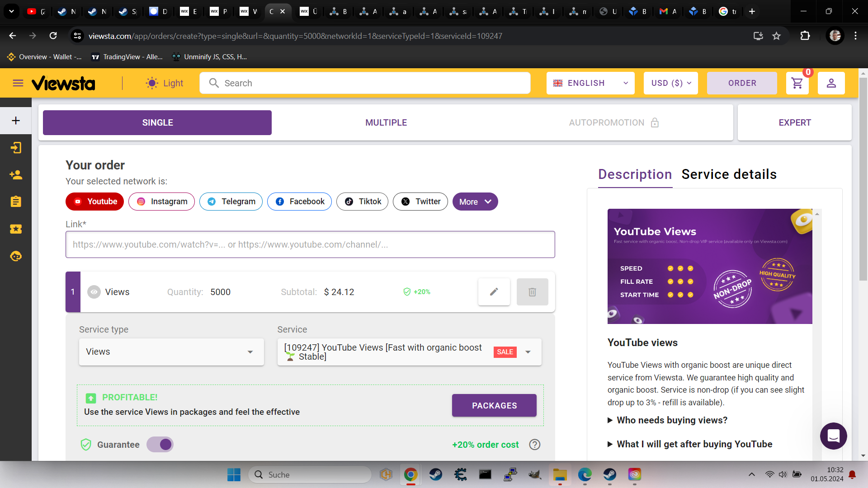Open the shopping cart icon

click(x=797, y=83)
